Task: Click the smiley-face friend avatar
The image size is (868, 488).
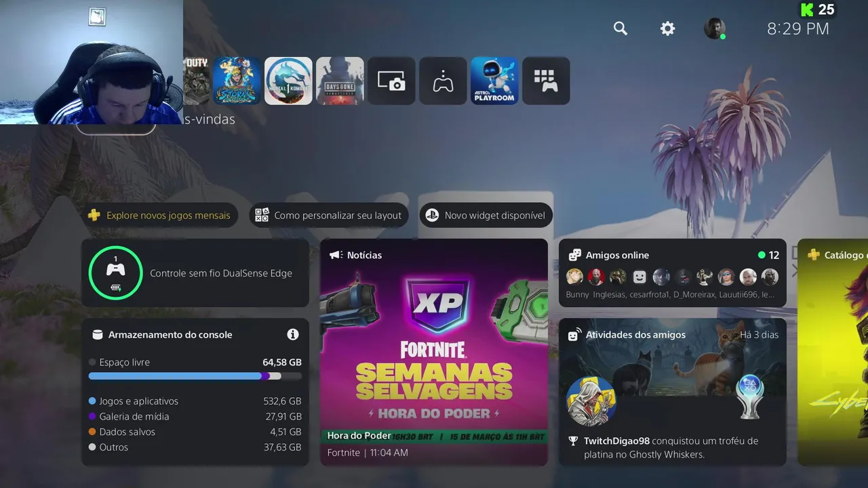Action: click(639, 277)
